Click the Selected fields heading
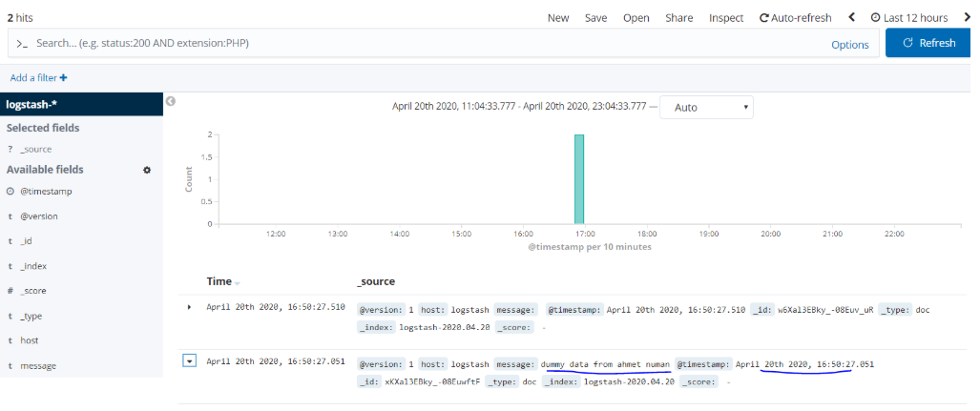 click(x=43, y=128)
